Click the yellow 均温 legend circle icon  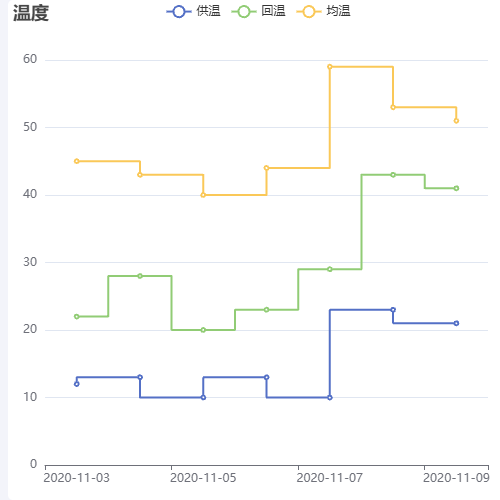point(309,12)
